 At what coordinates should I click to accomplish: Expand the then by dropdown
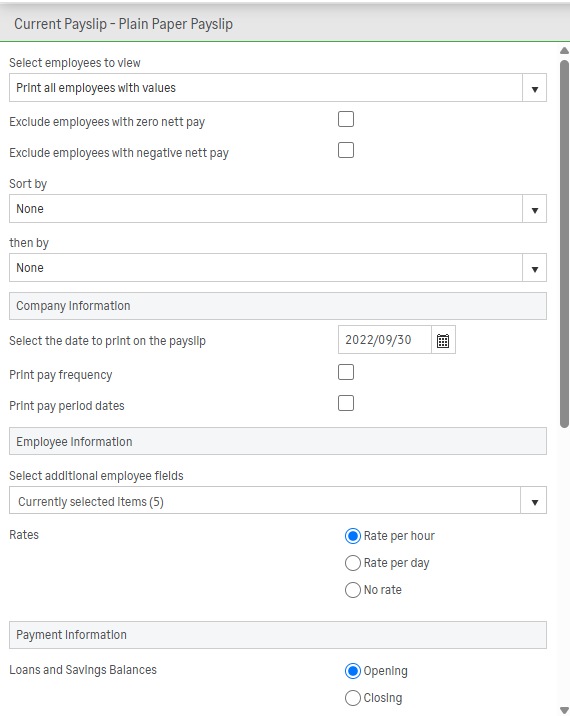click(278, 268)
